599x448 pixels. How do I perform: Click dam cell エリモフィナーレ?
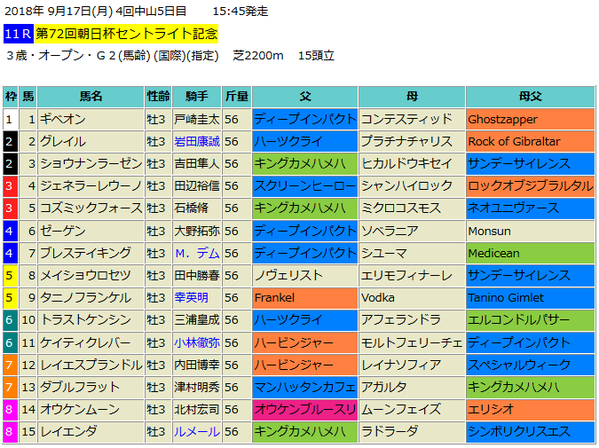tap(412, 275)
